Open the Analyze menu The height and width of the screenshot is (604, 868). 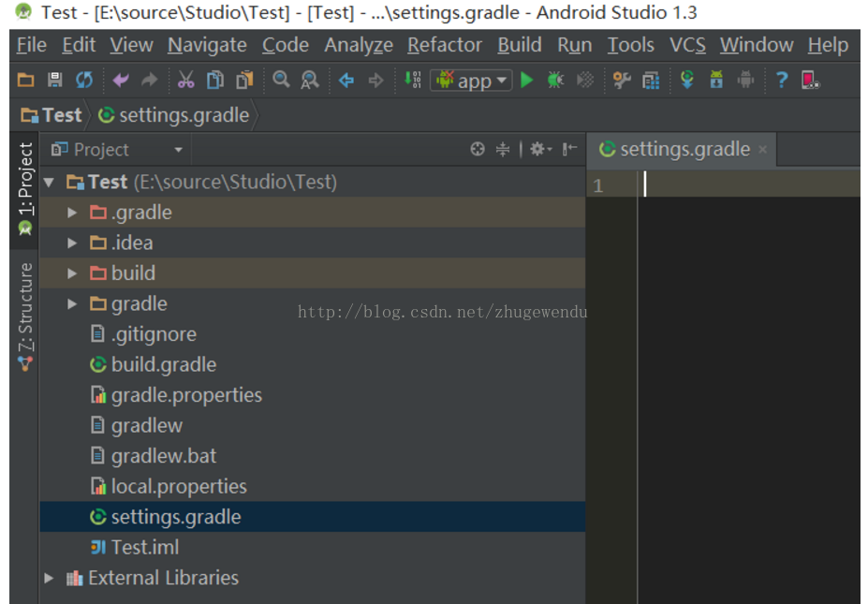(359, 45)
